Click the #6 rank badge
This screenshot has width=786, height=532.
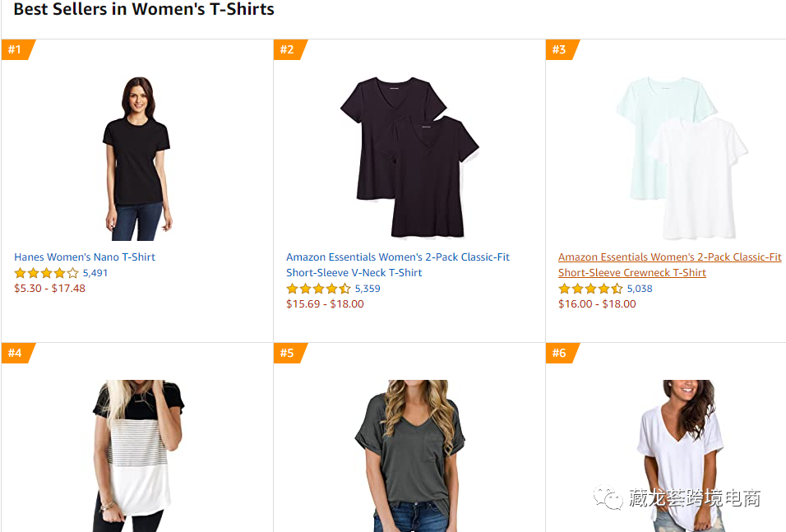click(560, 354)
